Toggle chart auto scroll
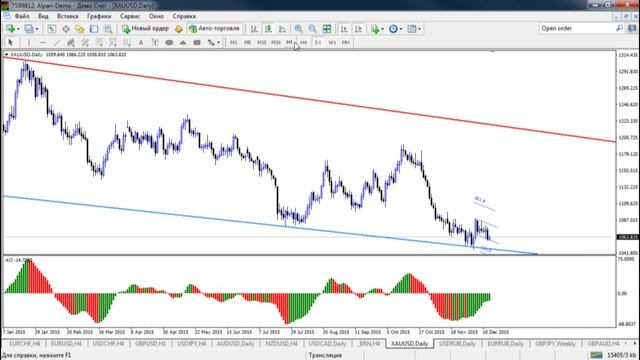Image resolution: width=640 pixels, height=360 pixels. coord(344,29)
